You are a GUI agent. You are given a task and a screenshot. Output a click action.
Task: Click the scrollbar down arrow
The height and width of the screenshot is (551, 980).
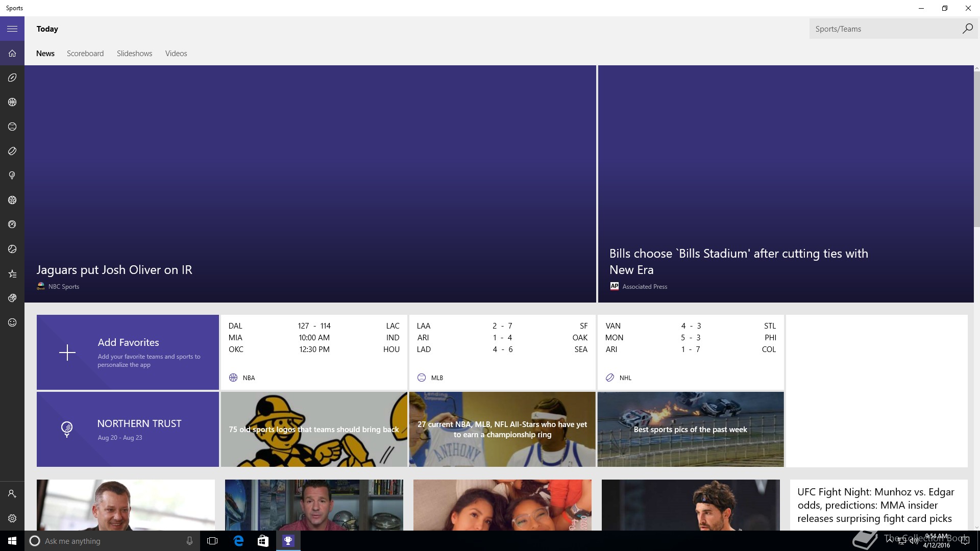point(977,527)
